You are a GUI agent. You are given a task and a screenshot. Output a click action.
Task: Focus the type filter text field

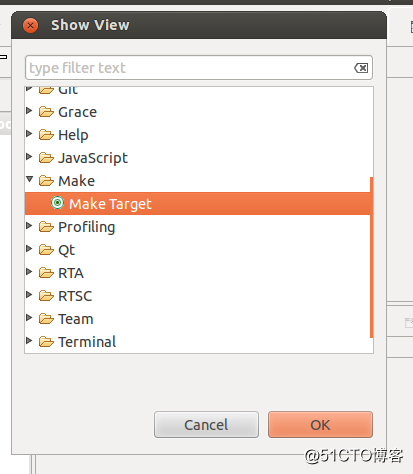[x=199, y=68]
